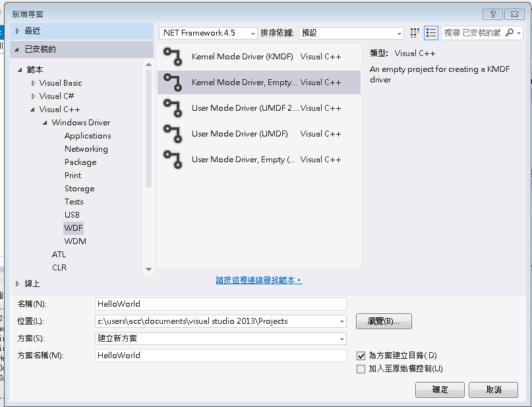Open the 位置 path dropdown arrow
Screen dimensions: 532x407
click(341, 321)
